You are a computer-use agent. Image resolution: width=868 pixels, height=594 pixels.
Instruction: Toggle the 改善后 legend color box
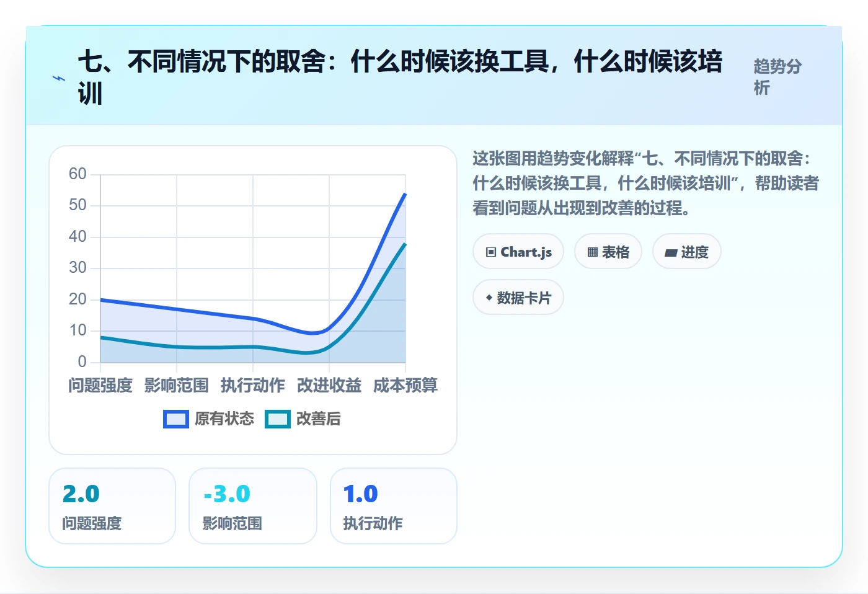point(277,419)
